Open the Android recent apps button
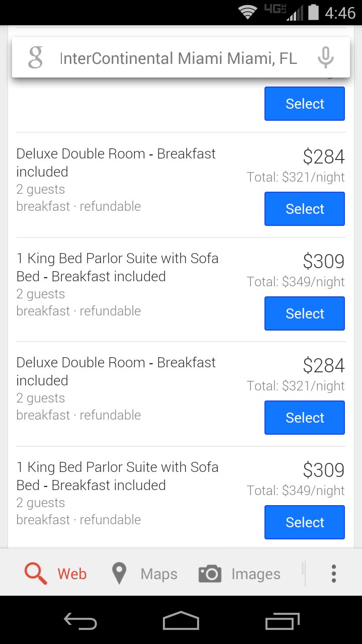 click(282, 621)
